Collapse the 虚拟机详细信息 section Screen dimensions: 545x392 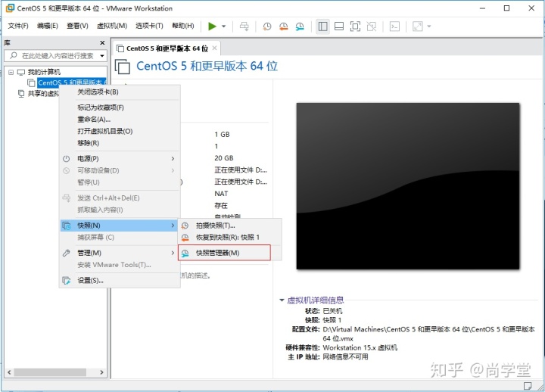point(282,300)
